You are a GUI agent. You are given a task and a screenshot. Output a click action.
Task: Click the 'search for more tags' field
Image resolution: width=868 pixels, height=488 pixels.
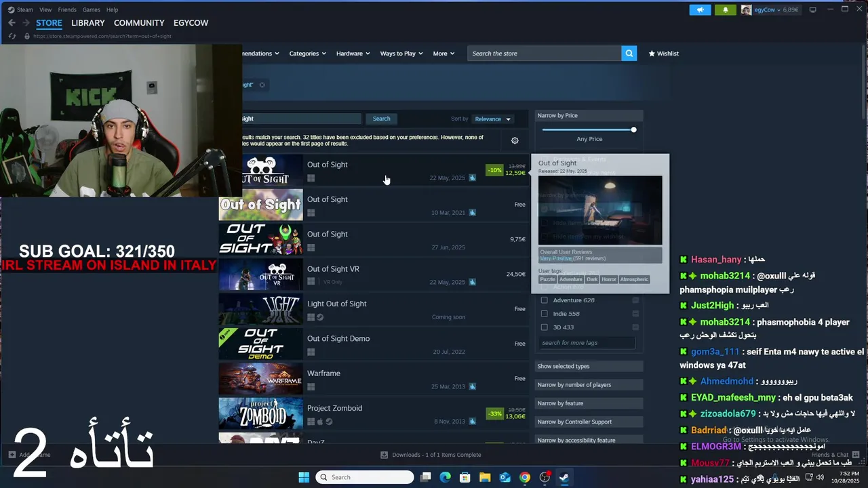pyautogui.click(x=587, y=343)
